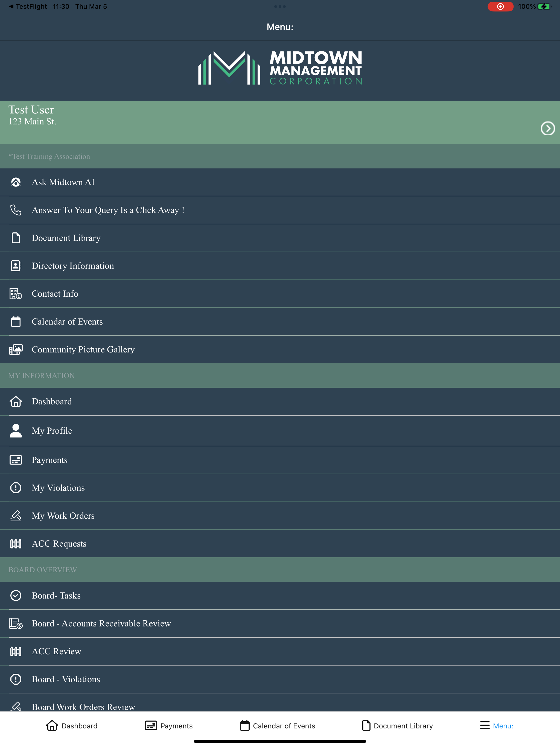The width and height of the screenshot is (560, 747).
Task: Tap the contact card icon for Directory Information
Action: pos(16,266)
